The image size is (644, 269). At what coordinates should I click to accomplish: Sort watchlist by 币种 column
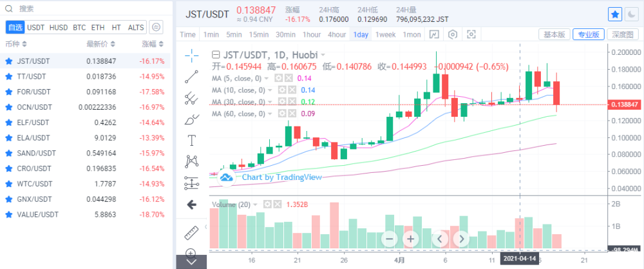click(15, 44)
